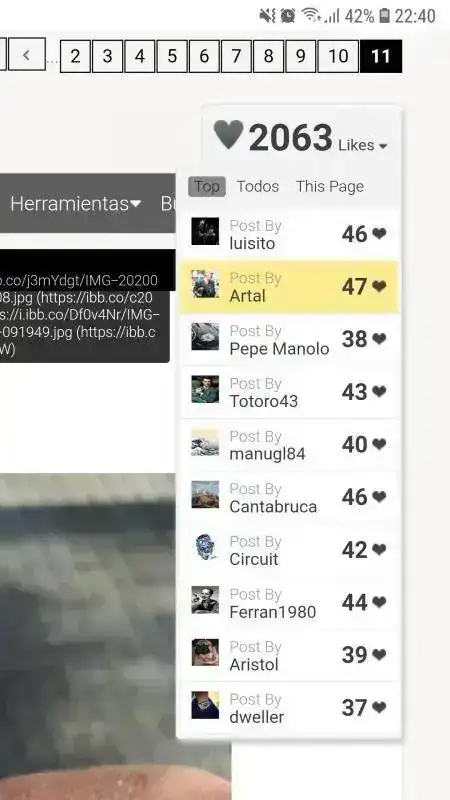The width and height of the screenshot is (450, 800).
Task: Expand the Likes dropdown arrow
Action: 383,146
